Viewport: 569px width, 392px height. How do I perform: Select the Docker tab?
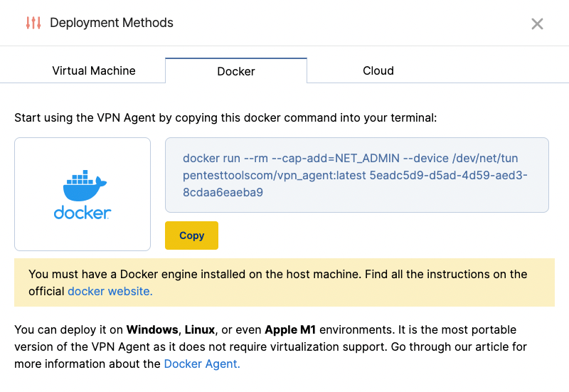[x=236, y=71]
